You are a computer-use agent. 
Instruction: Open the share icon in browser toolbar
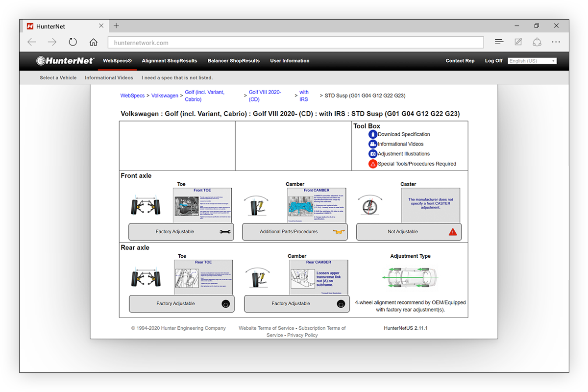coord(537,42)
